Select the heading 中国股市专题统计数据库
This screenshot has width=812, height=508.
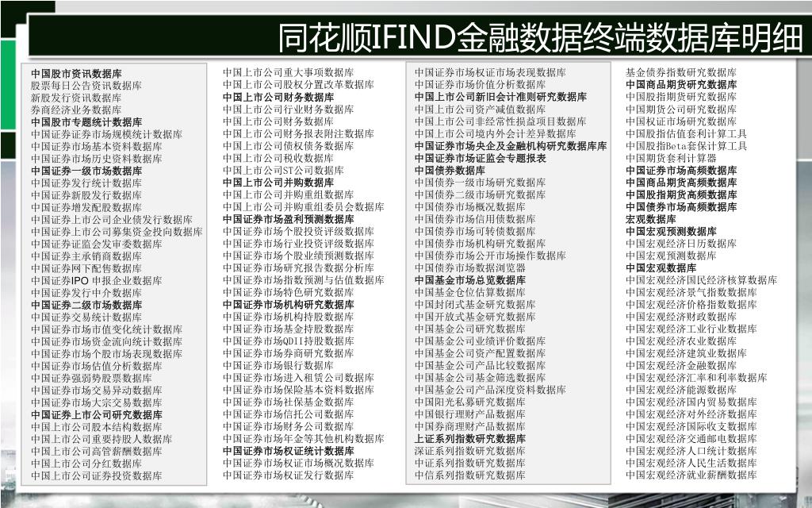(86, 122)
